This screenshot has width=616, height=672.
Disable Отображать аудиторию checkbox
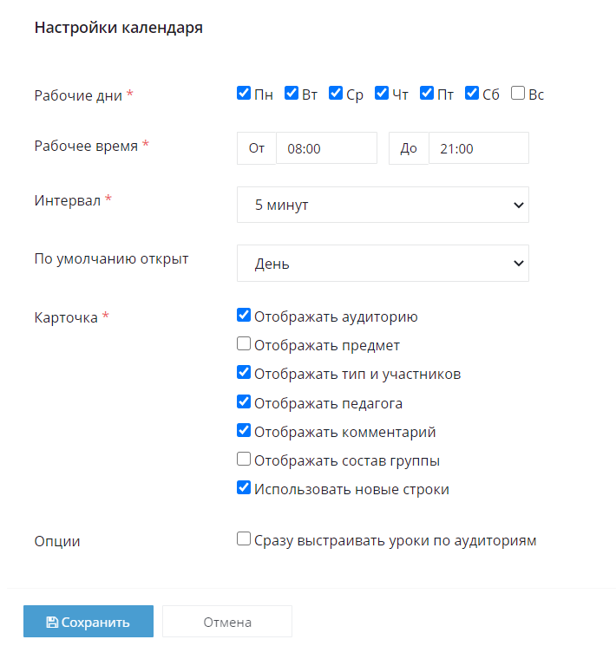[x=244, y=315]
